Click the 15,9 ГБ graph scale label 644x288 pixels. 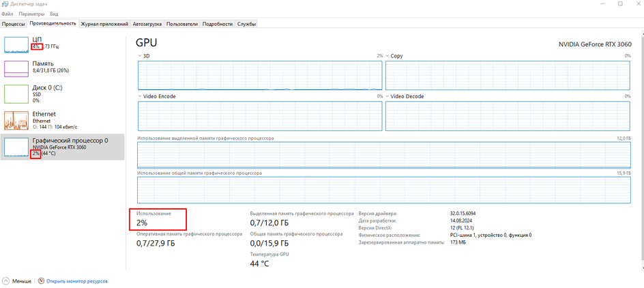pos(624,173)
